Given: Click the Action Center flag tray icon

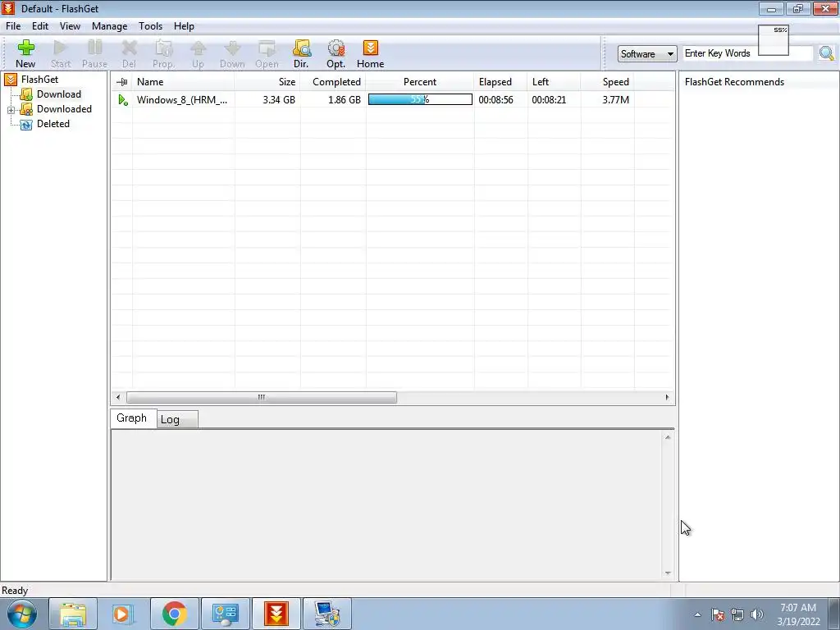Looking at the screenshot, I should (718, 614).
